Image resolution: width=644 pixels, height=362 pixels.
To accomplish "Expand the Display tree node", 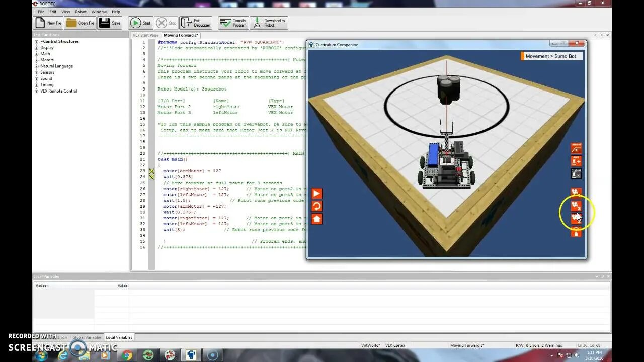I will [x=36, y=48].
